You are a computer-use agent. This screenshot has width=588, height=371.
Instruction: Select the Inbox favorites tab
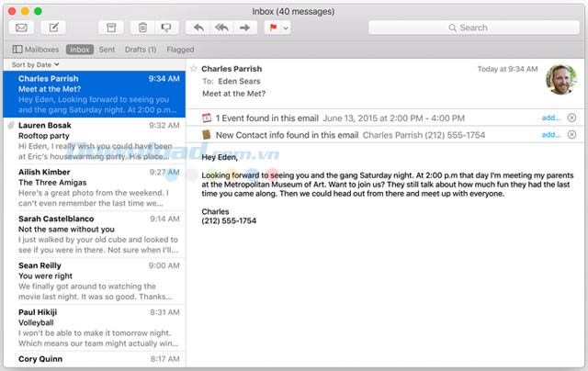80,50
